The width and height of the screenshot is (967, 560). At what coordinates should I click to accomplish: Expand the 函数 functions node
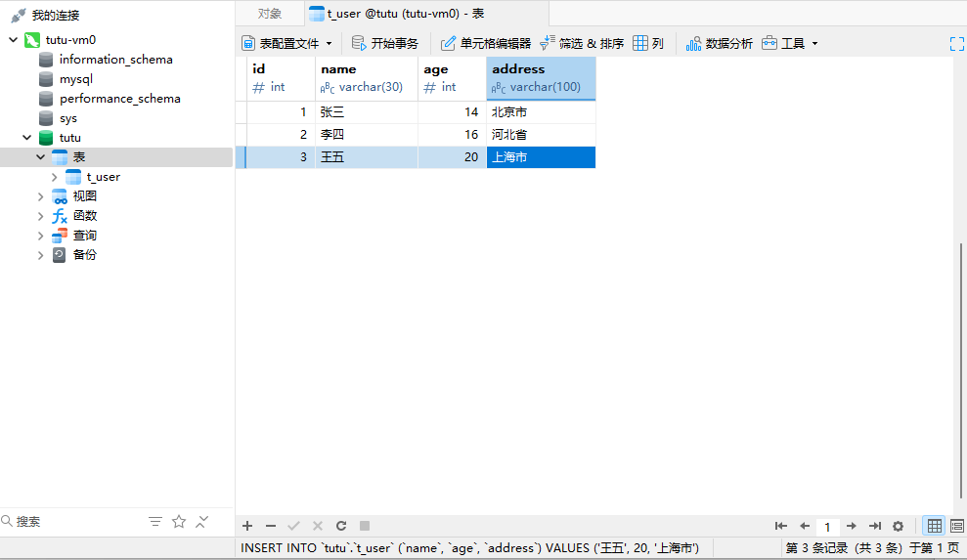coord(40,217)
